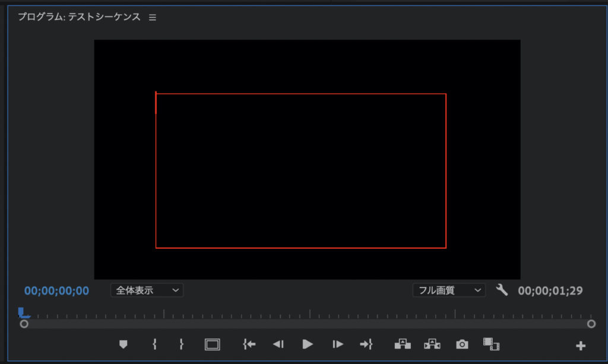Open settings with the wrench icon

(502, 290)
